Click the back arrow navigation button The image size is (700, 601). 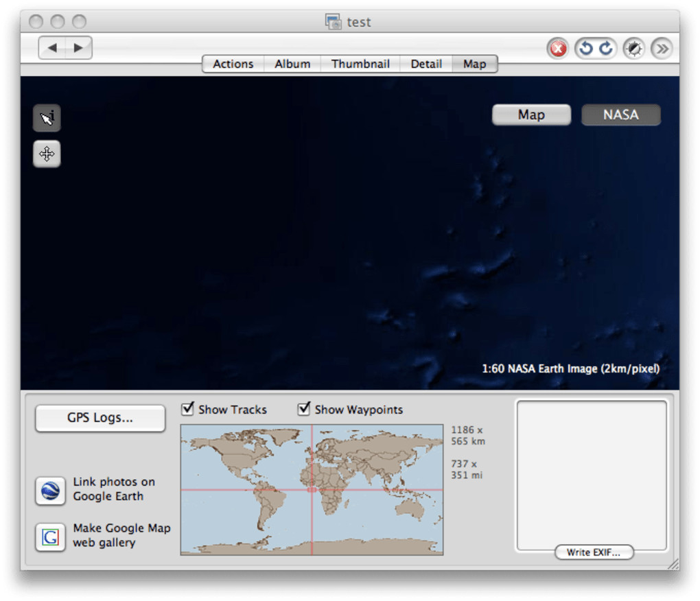51,48
